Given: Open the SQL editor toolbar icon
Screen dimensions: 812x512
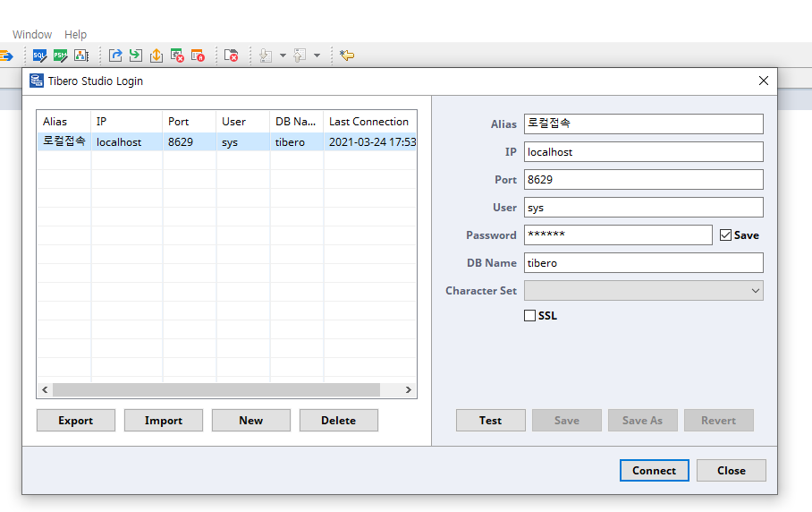Looking at the screenshot, I should [x=39, y=55].
